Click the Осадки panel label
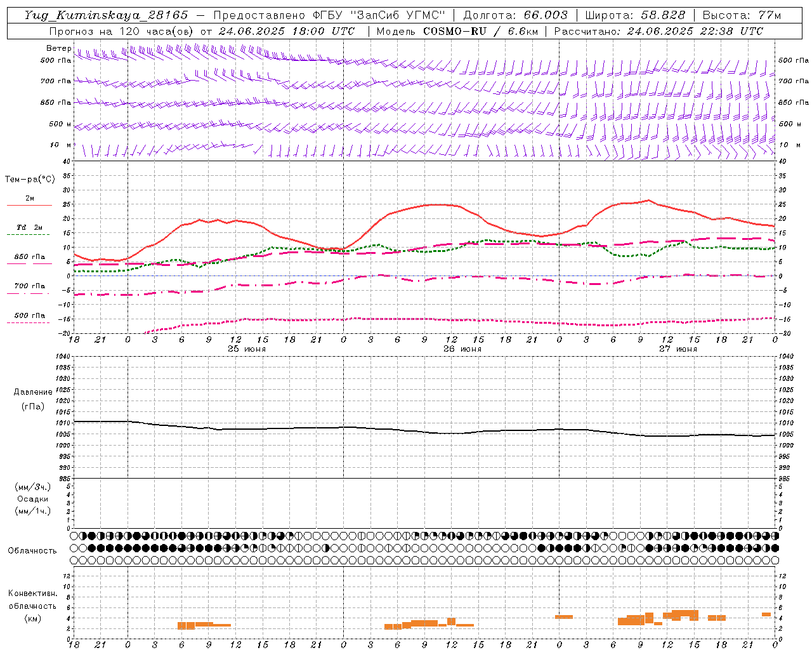The height and width of the screenshot is (650, 812). point(33,499)
